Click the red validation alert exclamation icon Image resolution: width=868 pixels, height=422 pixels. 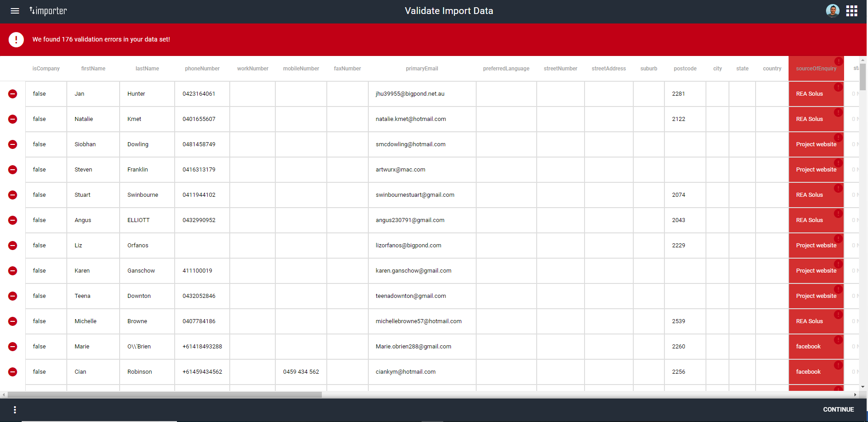16,39
